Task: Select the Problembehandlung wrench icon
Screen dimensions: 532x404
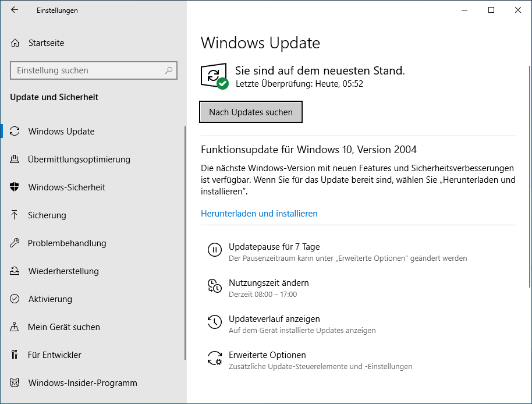Action: pos(15,243)
